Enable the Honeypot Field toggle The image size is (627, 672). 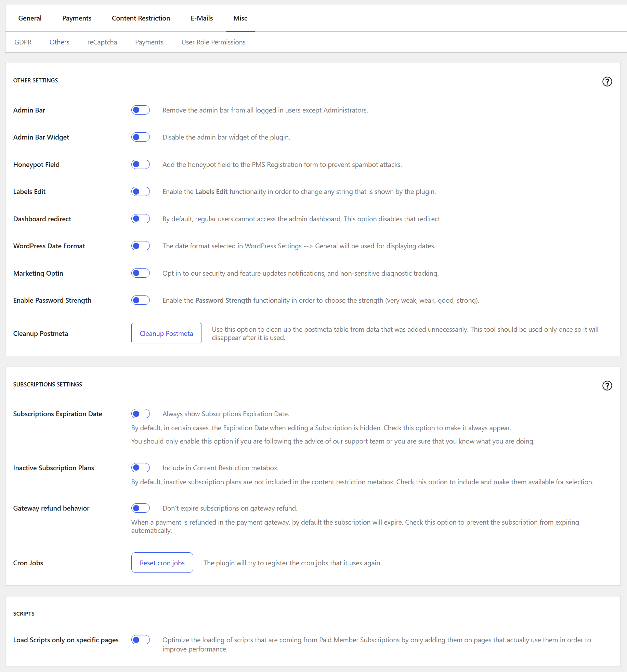coord(141,164)
